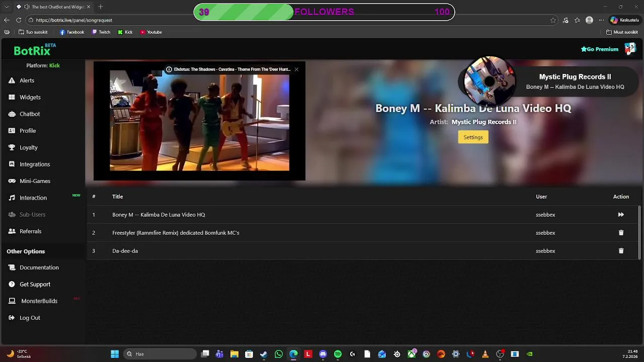Open VLC media player from the taskbar

tap(485, 354)
